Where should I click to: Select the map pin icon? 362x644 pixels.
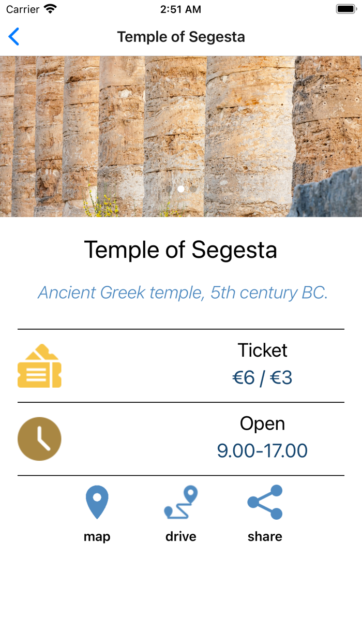click(x=97, y=501)
